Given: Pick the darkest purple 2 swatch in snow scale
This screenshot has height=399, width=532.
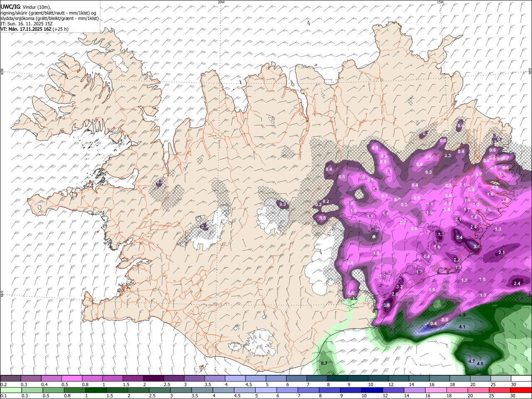Looking at the screenshot, I should [153, 379].
